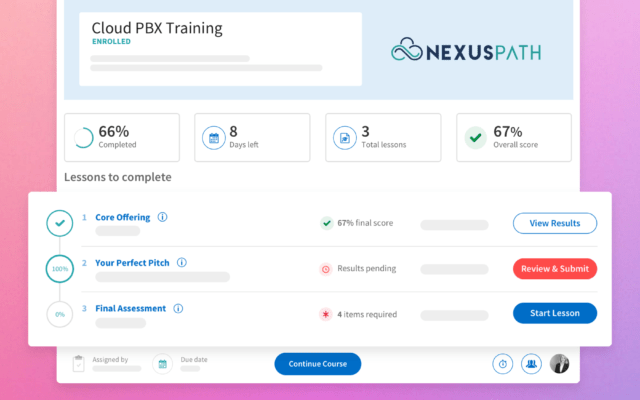Click the Cloud PBX Training title
This screenshot has width=640, height=400.
(157, 28)
